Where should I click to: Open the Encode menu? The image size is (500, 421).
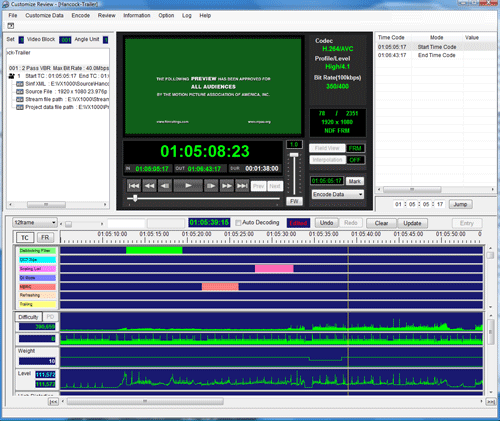point(81,15)
